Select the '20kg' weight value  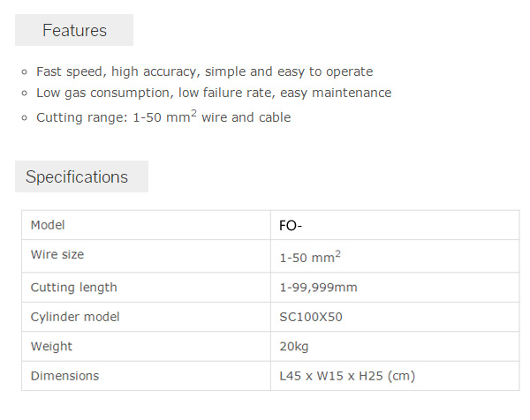coord(294,347)
